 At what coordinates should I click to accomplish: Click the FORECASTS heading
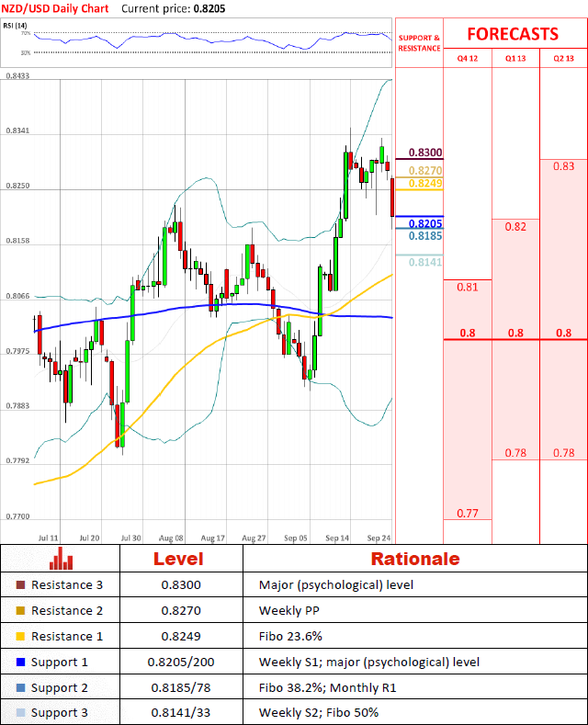point(512,34)
